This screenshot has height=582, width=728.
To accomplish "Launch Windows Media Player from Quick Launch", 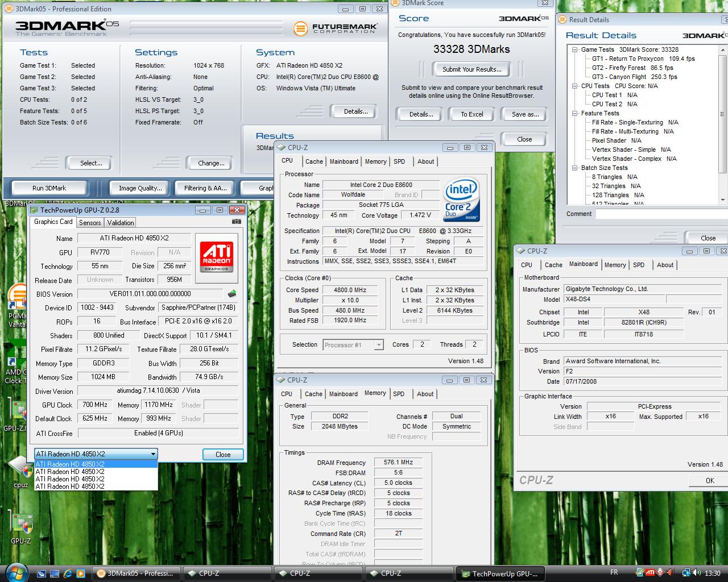I will tap(81, 573).
